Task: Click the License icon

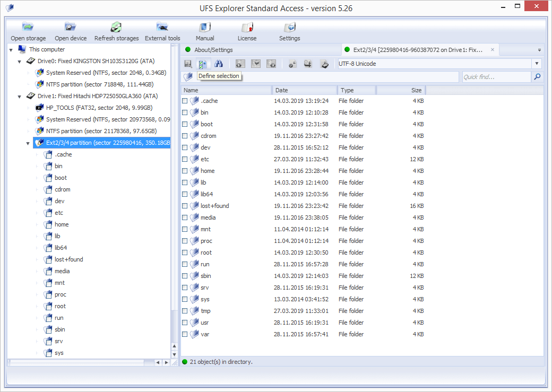Action: pos(247,28)
